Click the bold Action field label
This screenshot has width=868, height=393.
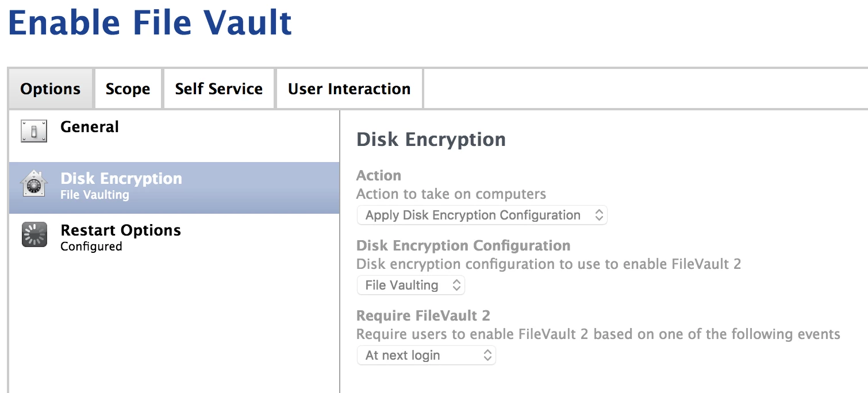point(379,175)
